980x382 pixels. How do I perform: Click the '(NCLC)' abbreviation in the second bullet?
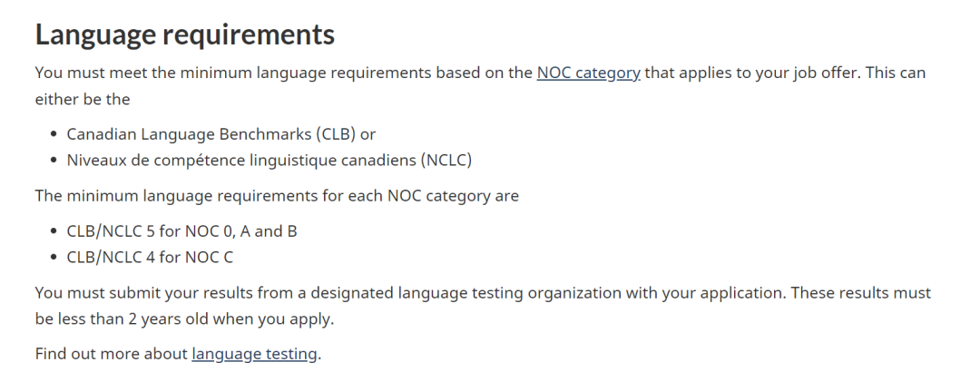tap(446, 160)
